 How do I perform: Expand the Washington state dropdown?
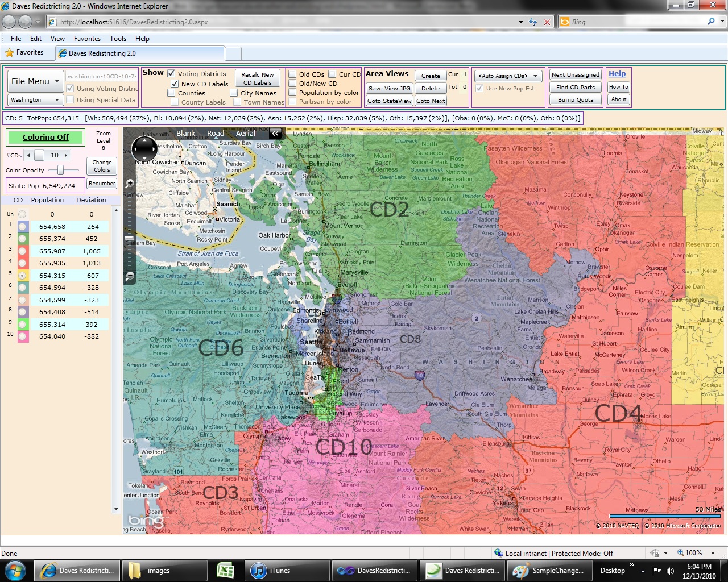pyautogui.click(x=35, y=100)
